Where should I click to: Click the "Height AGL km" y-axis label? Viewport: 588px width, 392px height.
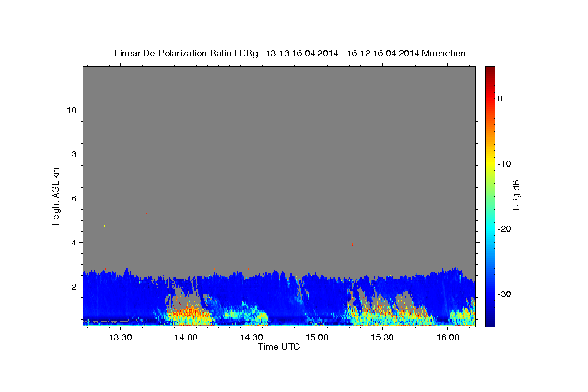pyautogui.click(x=56, y=196)
